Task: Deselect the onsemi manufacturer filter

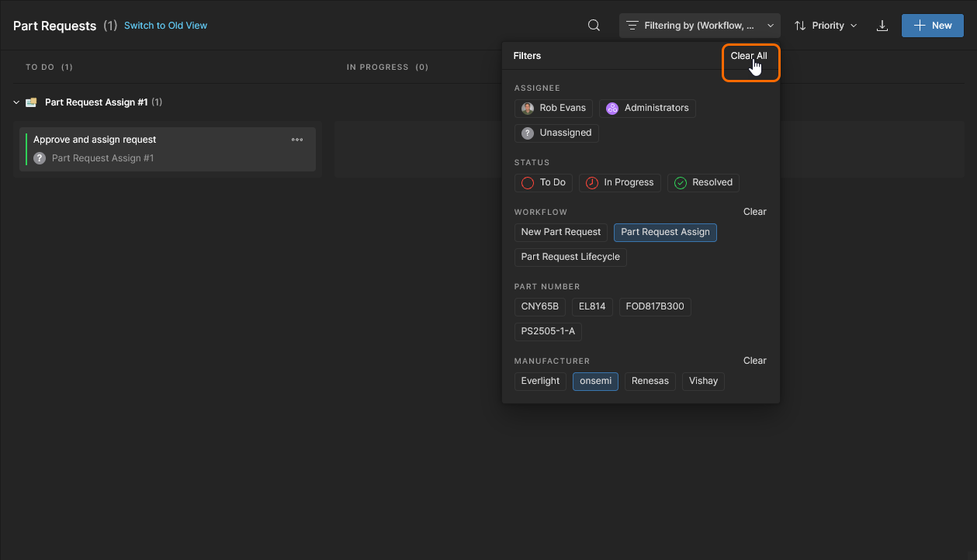Action: 595,381
